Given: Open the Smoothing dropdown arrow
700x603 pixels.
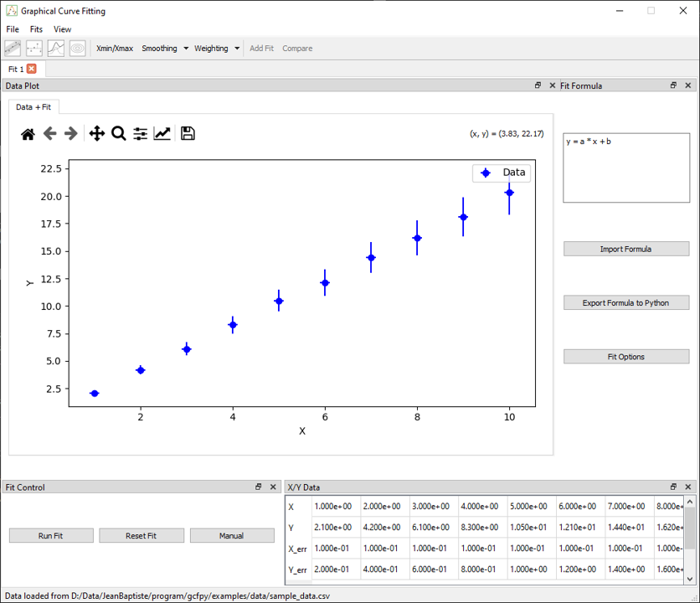Looking at the screenshot, I should point(186,49).
